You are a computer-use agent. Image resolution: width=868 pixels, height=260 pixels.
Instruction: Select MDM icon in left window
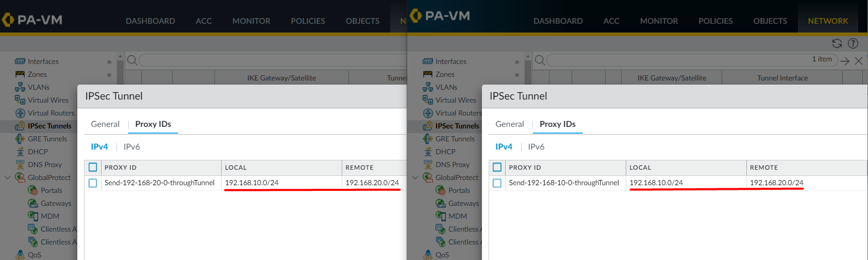pyautogui.click(x=33, y=216)
